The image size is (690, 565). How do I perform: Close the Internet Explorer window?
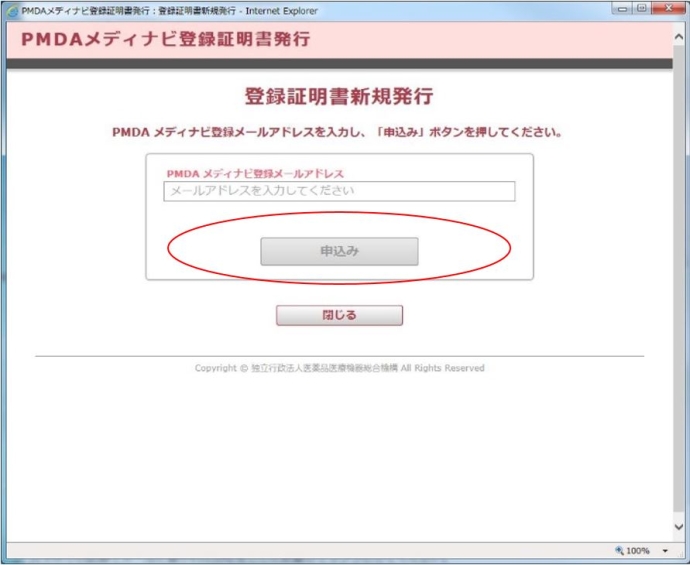[x=668, y=8]
